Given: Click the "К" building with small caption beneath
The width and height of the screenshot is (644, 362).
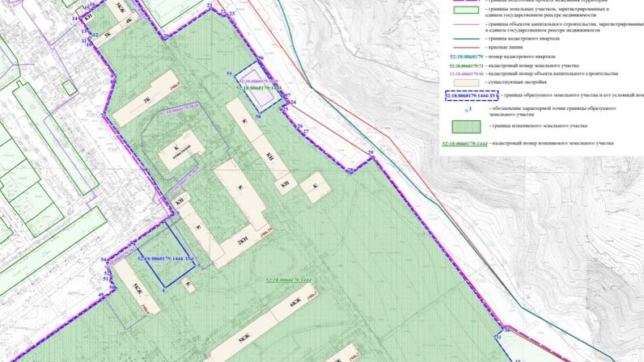Looking at the screenshot, I should [x=182, y=150].
